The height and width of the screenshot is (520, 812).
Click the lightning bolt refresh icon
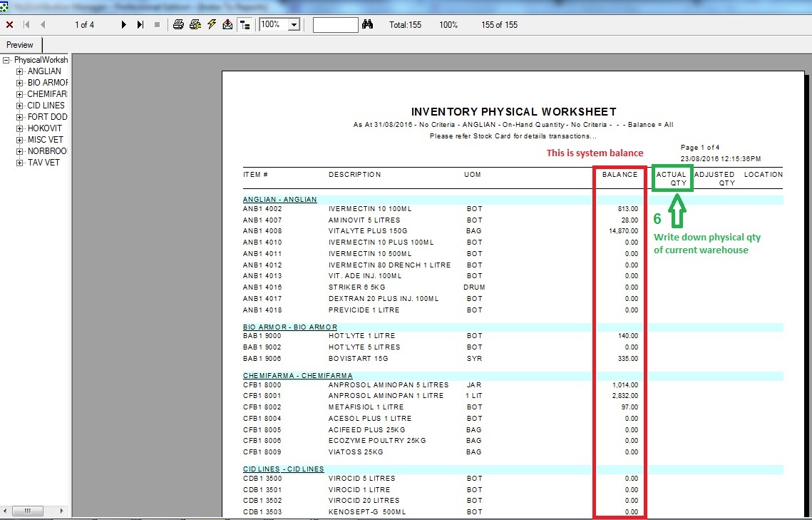pos(212,25)
